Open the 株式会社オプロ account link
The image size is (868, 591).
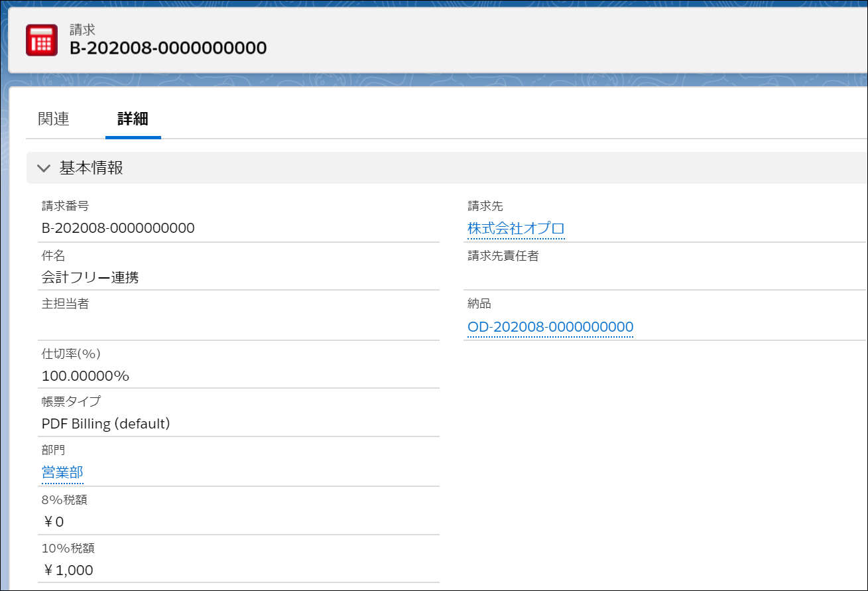pos(516,229)
